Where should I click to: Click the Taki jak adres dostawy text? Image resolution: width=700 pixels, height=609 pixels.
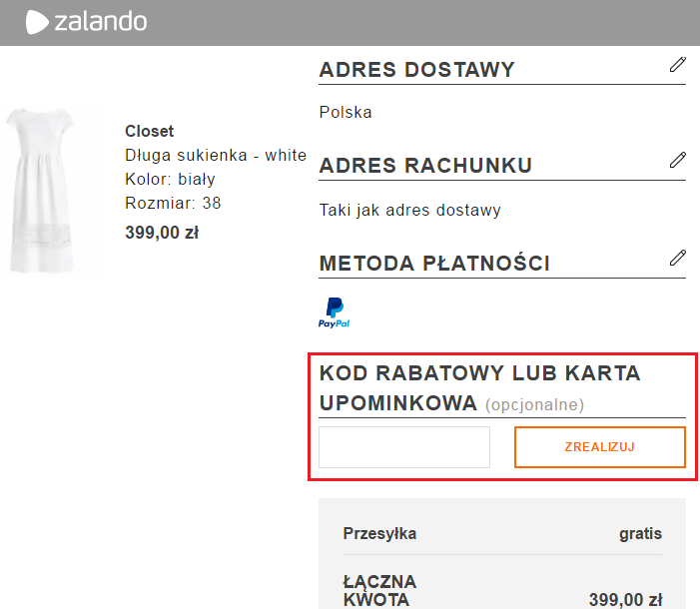tap(409, 210)
